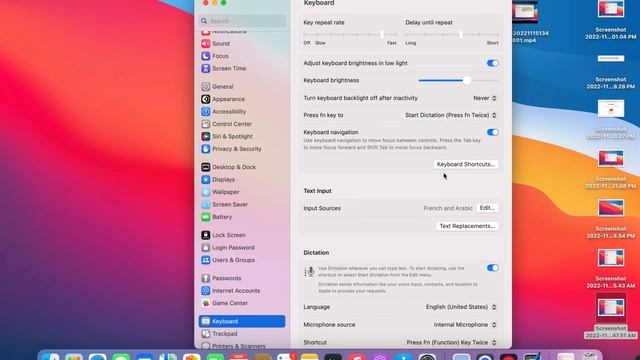Select the Screen Time hourglass icon

click(x=206, y=69)
